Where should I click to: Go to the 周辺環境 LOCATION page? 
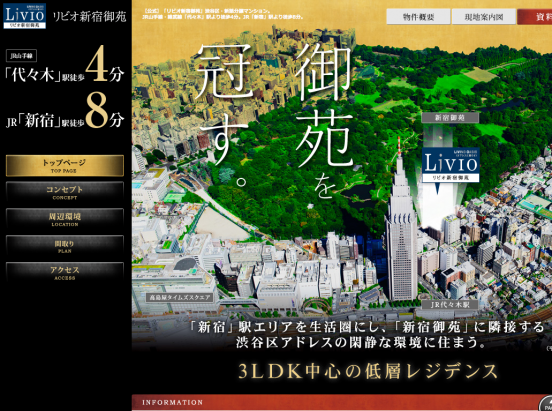(65, 219)
